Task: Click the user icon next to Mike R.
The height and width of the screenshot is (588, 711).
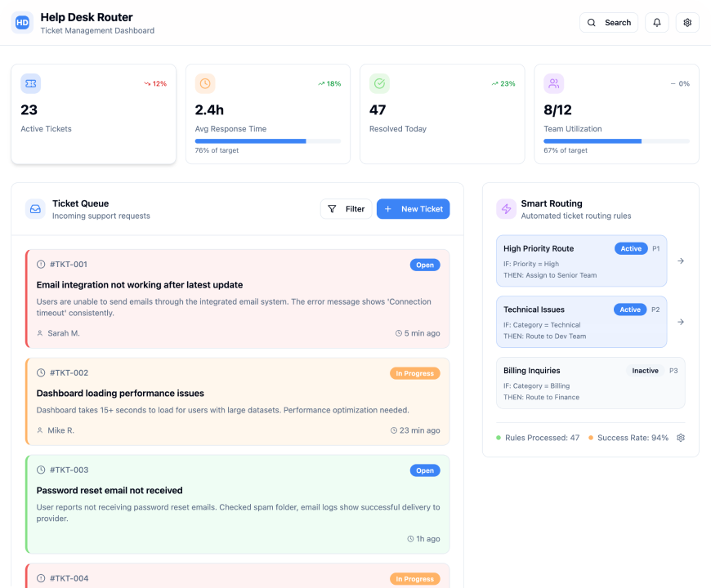Action: 40,430
